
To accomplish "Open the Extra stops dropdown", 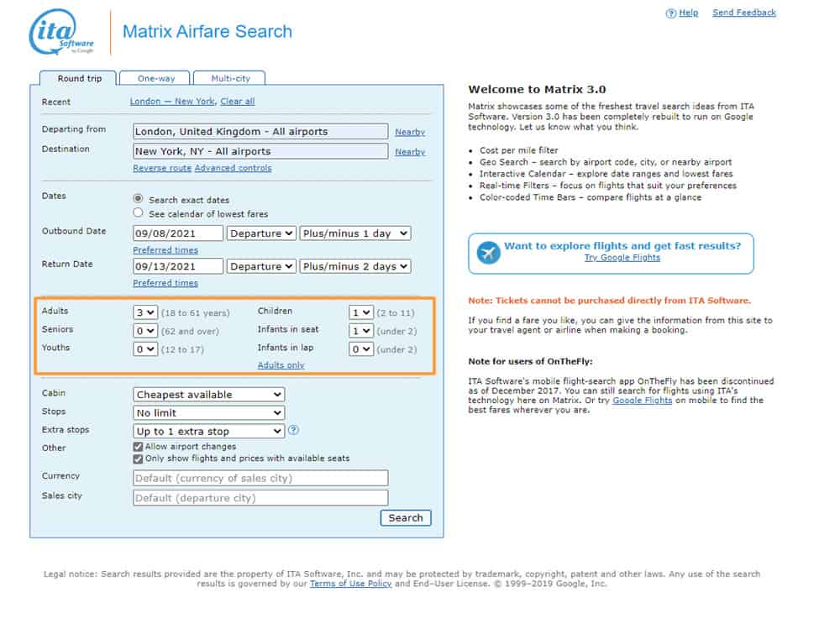I will [209, 432].
